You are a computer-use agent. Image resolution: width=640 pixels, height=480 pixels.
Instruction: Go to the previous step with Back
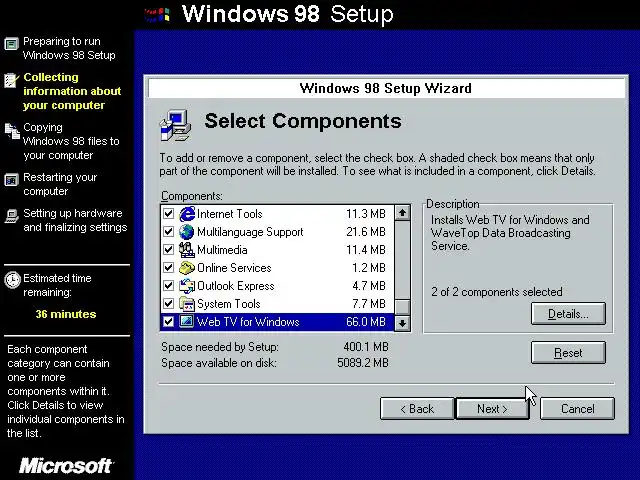coord(417,409)
